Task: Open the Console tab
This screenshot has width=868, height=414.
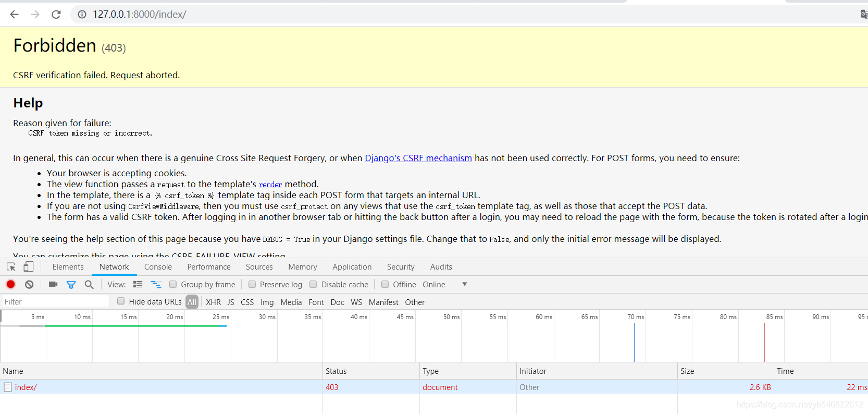Action: tap(158, 267)
